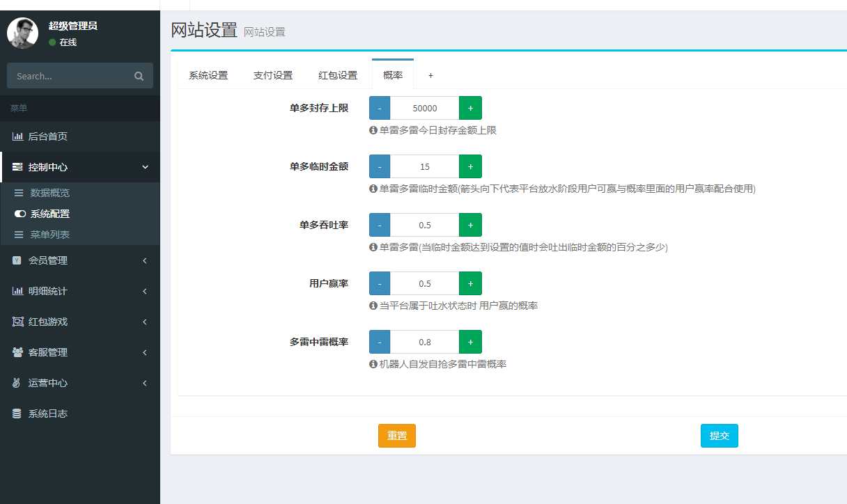Open 系统日志 via its sidebar icon
The height and width of the screenshot is (504, 847).
click(20, 413)
